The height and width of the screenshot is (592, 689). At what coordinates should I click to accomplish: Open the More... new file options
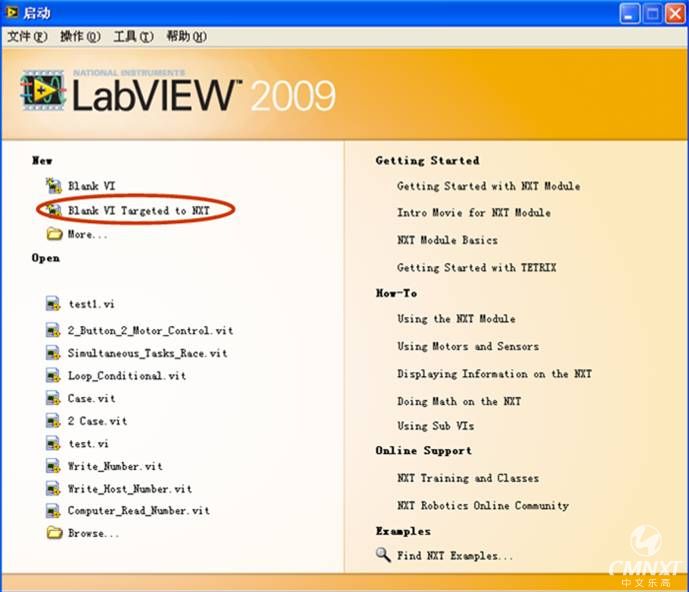pyautogui.click(x=87, y=234)
